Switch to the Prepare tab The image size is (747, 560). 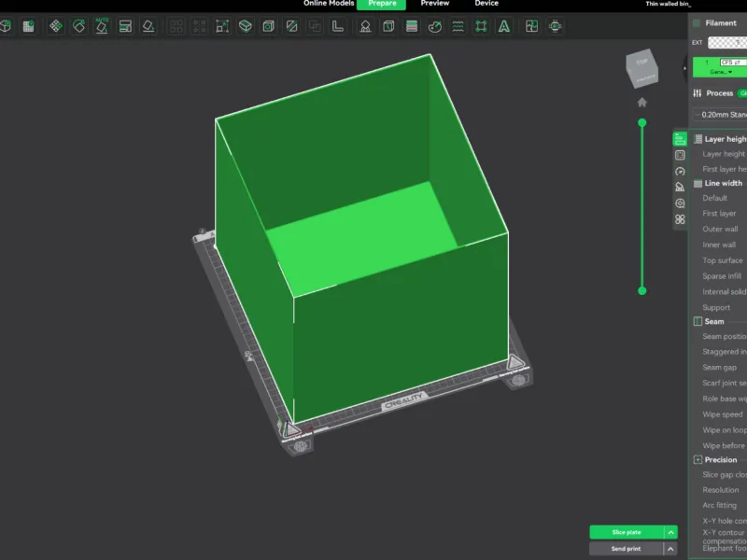(x=382, y=5)
